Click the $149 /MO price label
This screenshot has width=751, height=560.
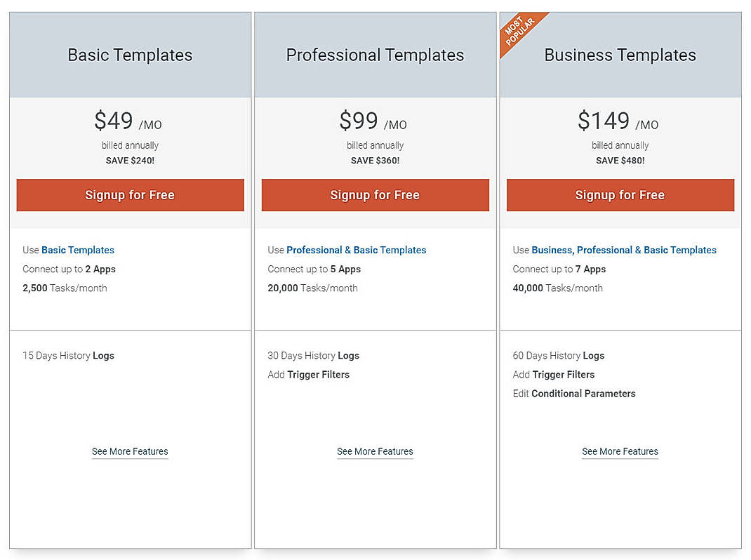(x=620, y=121)
